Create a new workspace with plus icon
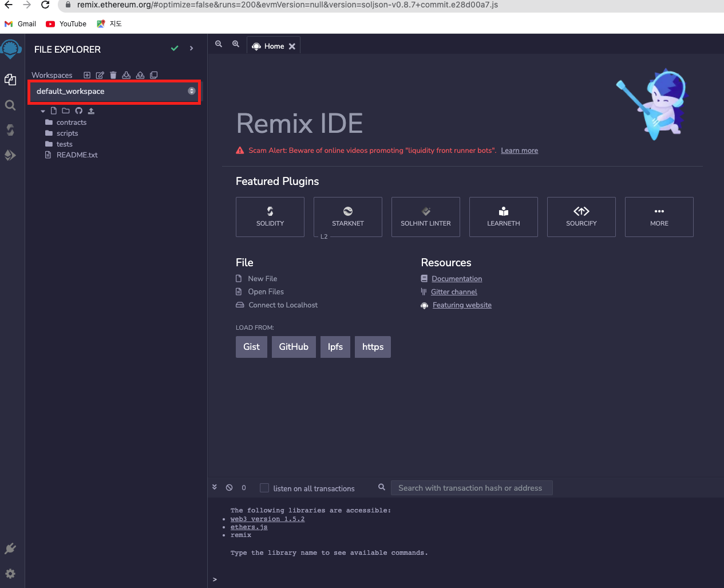724x588 pixels. [x=87, y=75]
